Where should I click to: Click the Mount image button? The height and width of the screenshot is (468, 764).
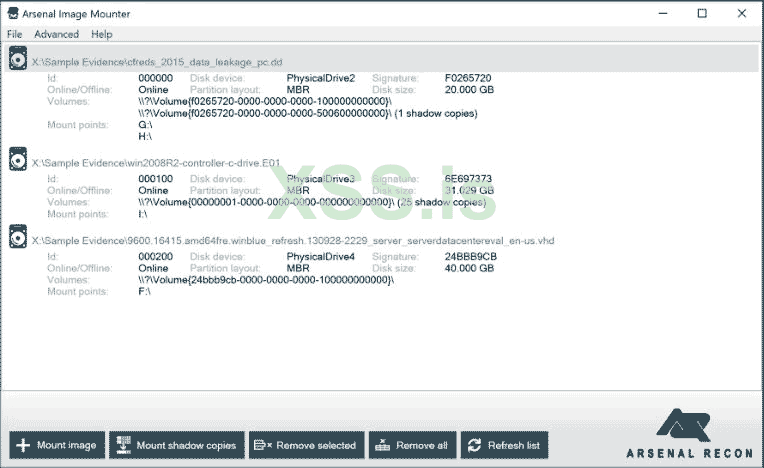coord(57,445)
